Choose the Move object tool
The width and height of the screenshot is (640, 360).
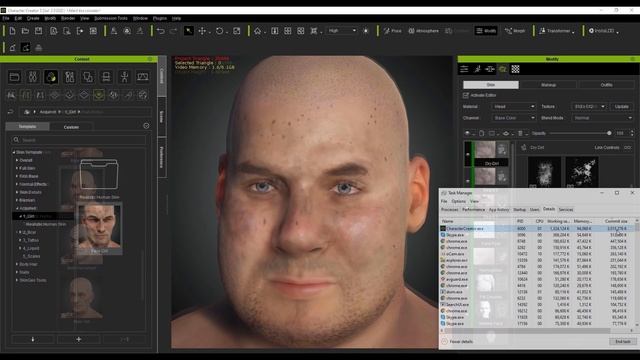202,31
